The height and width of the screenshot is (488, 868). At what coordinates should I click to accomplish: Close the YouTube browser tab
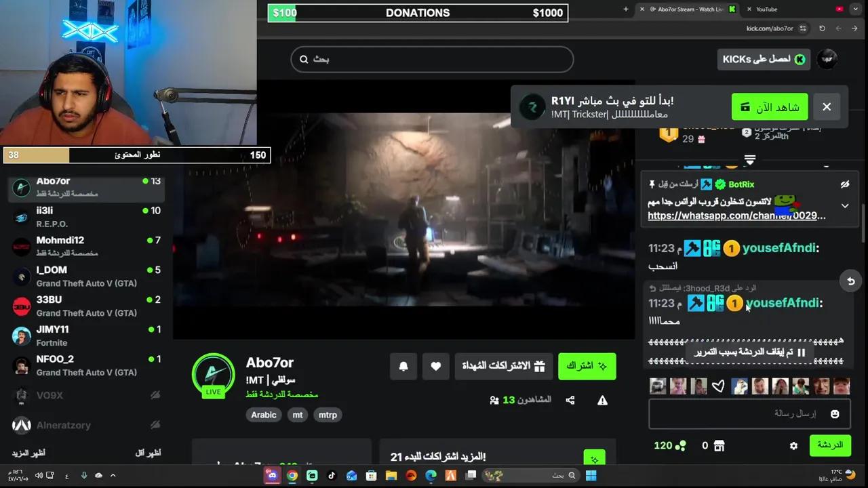pyautogui.click(x=749, y=9)
